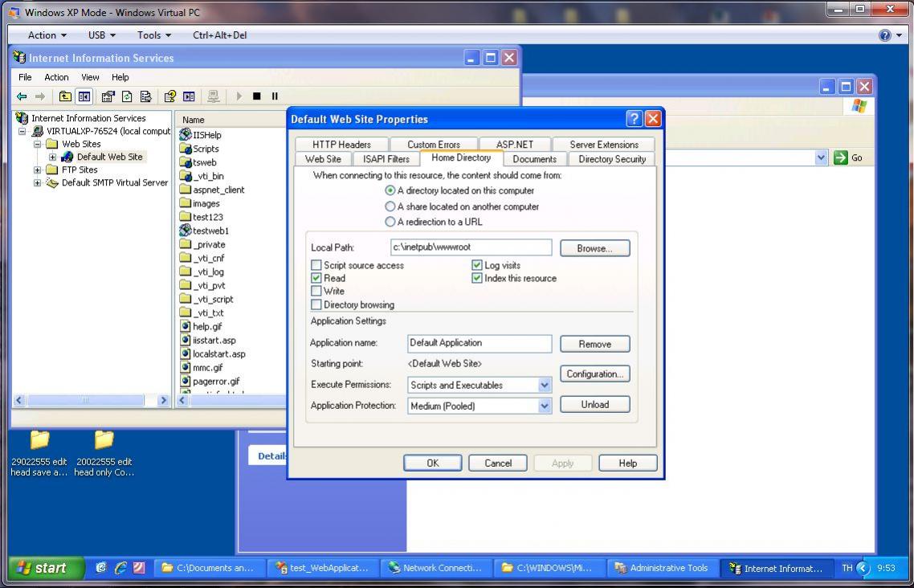Open the Tools dropdown in Virtual PC

(x=154, y=35)
